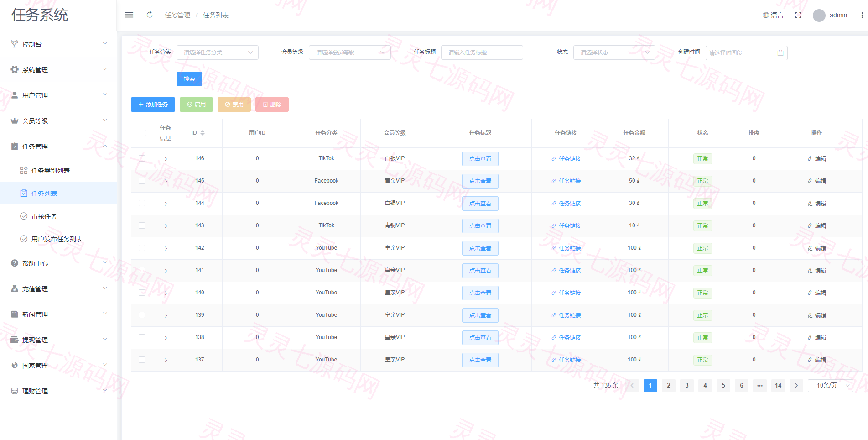This screenshot has height=440, width=868.
Task: Open 用户发布任务列表 menu item
Action: click(58, 239)
